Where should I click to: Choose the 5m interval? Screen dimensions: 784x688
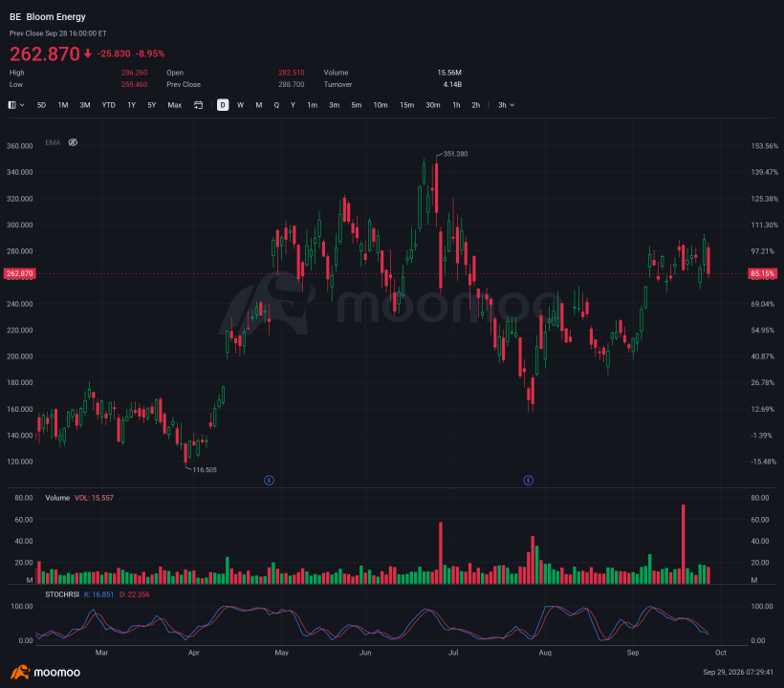[x=356, y=105]
